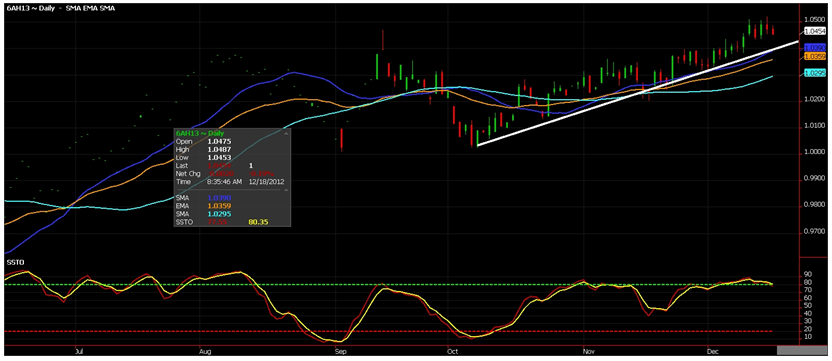The image size is (832, 361).
Task: Click the time 8:35:46 AM
Action: 225,182
